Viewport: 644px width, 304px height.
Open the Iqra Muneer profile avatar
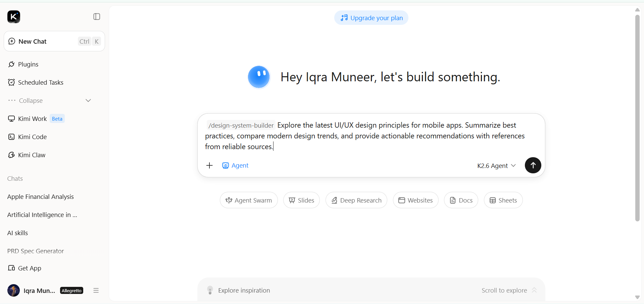14,291
